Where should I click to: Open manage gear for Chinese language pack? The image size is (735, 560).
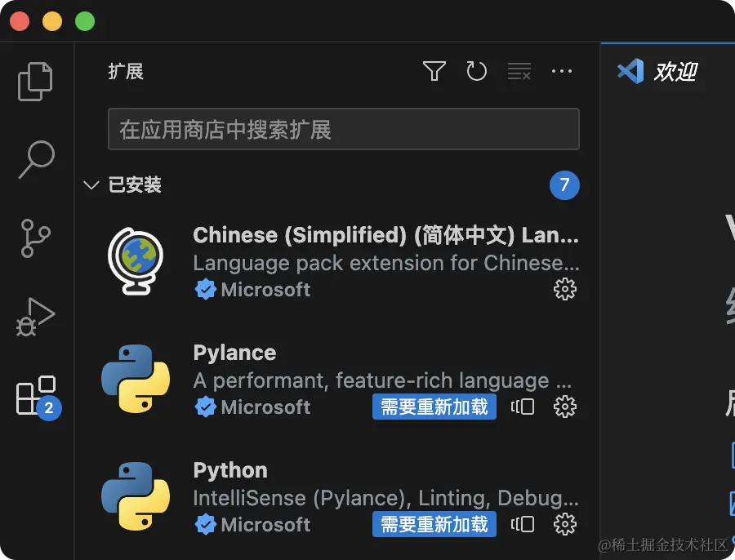tap(565, 289)
